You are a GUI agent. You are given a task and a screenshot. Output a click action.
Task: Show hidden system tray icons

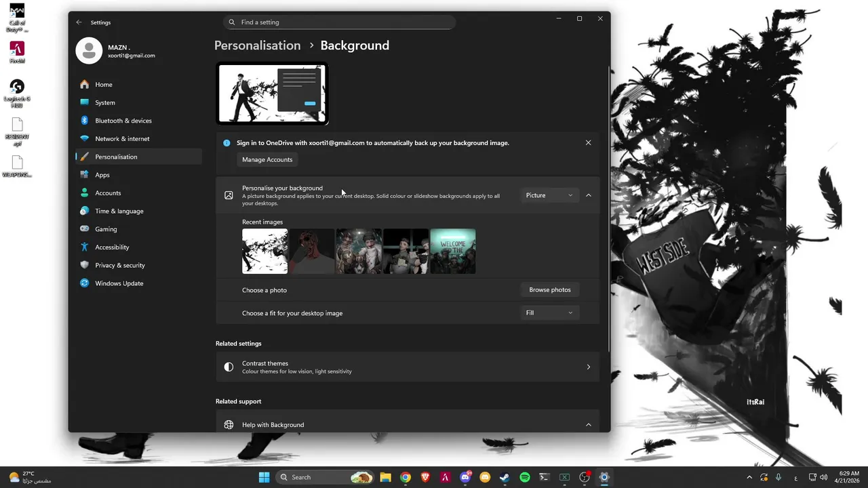(749, 477)
